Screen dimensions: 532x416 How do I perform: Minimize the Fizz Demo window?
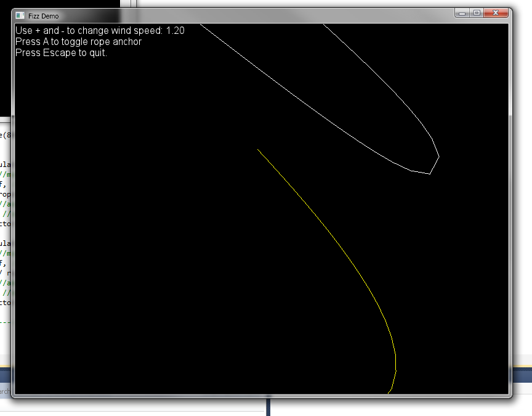point(462,13)
